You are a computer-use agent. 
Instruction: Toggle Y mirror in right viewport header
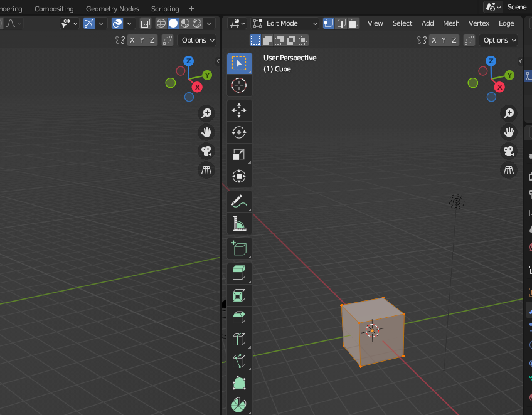[444, 40]
